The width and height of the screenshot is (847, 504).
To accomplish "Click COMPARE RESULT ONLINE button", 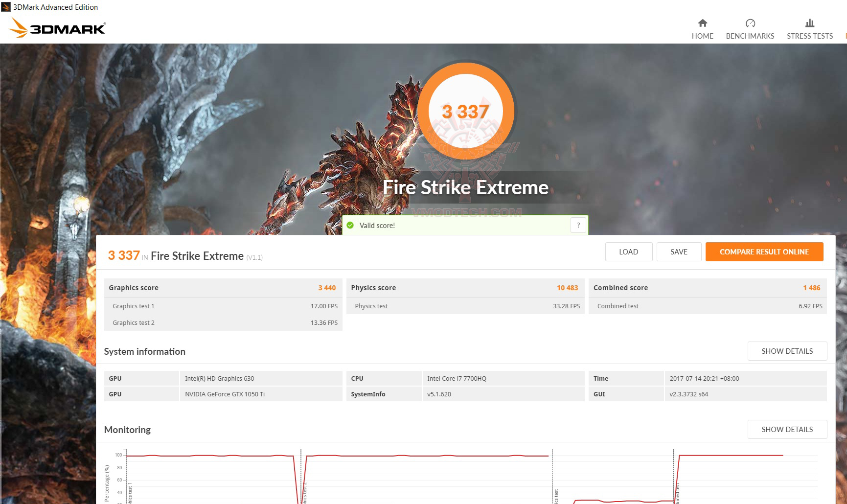I will tap(764, 252).
